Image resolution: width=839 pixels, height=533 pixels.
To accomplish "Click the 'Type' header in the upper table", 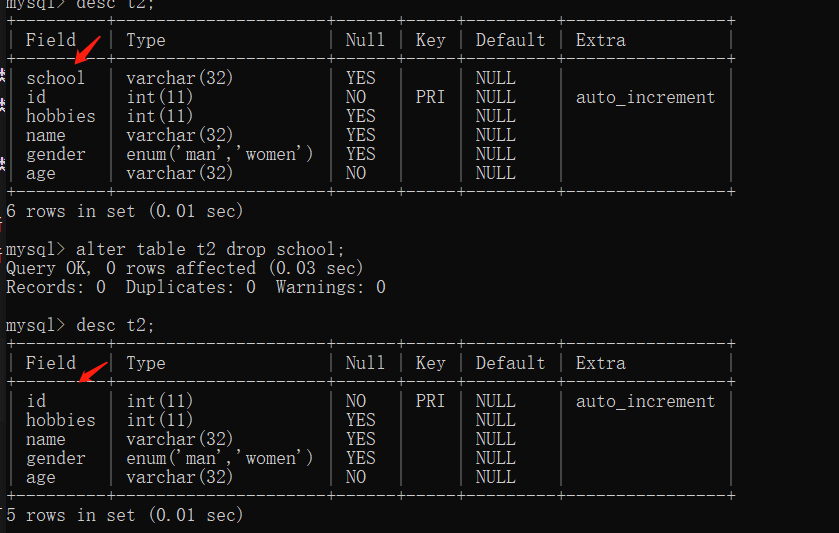I will click(146, 40).
